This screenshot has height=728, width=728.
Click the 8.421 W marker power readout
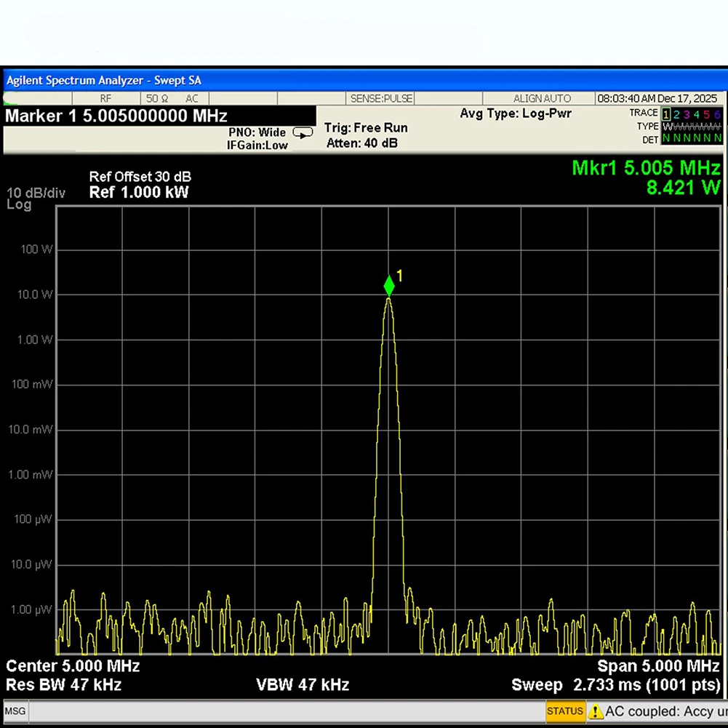click(x=684, y=188)
